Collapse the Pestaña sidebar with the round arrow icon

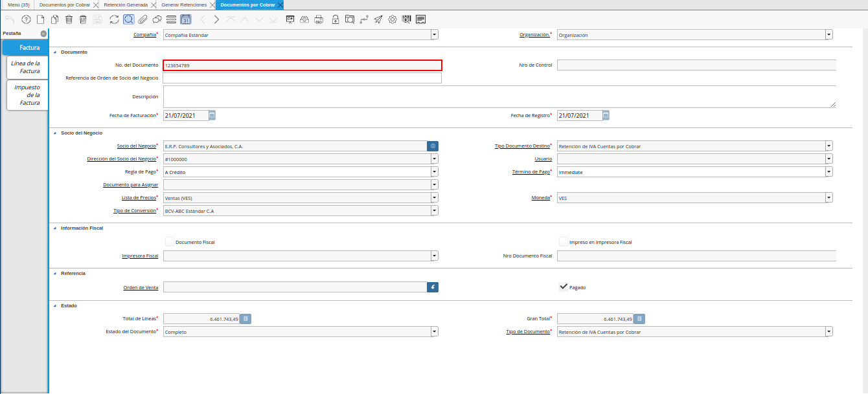[x=43, y=33]
